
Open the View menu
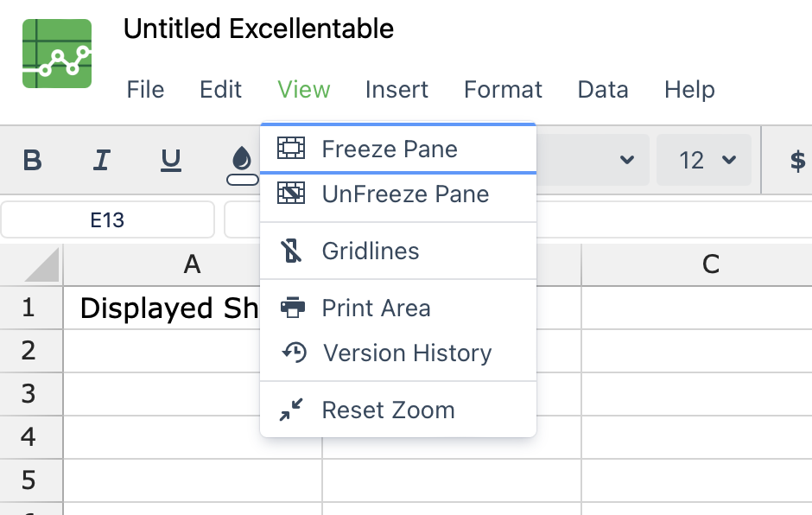pos(303,90)
